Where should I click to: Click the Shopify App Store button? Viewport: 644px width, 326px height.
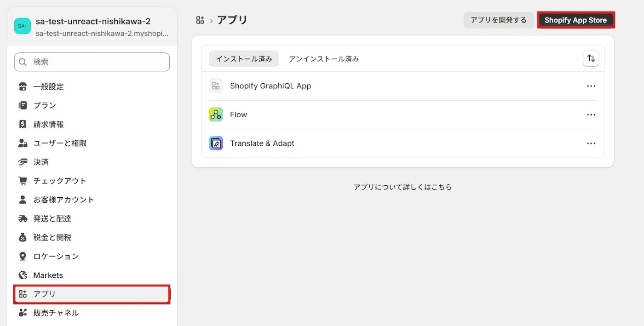576,20
